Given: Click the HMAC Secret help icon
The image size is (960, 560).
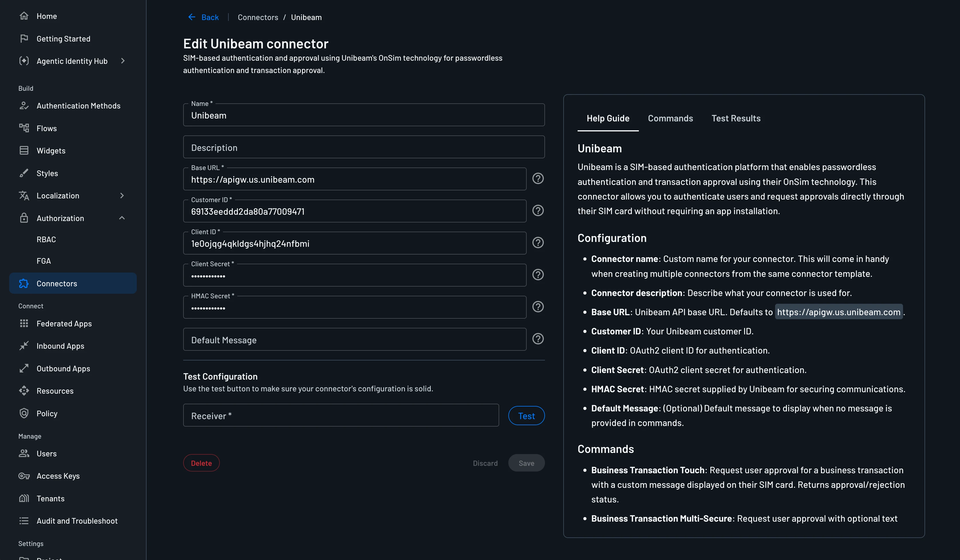Looking at the screenshot, I should point(538,306).
